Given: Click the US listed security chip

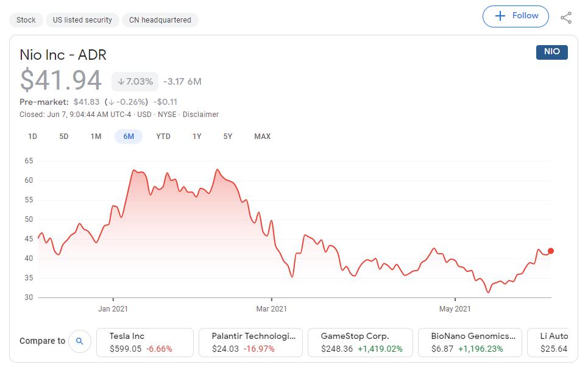Looking at the screenshot, I should pos(82,20).
